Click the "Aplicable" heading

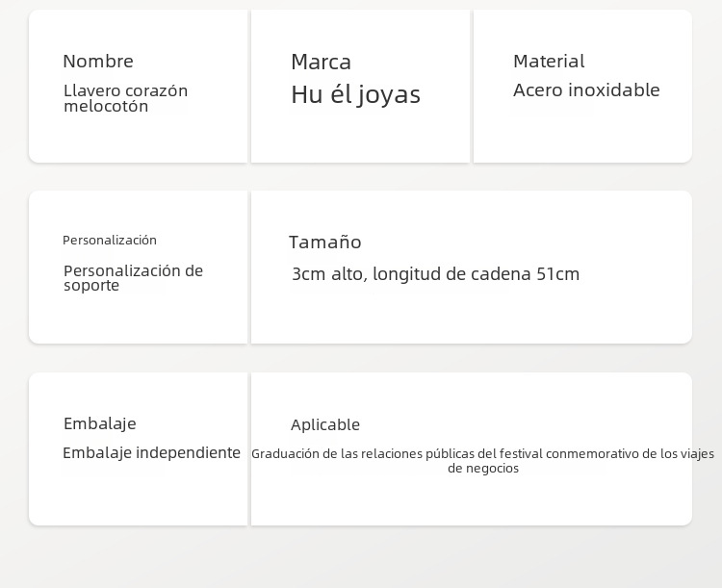tap(325, 425)
